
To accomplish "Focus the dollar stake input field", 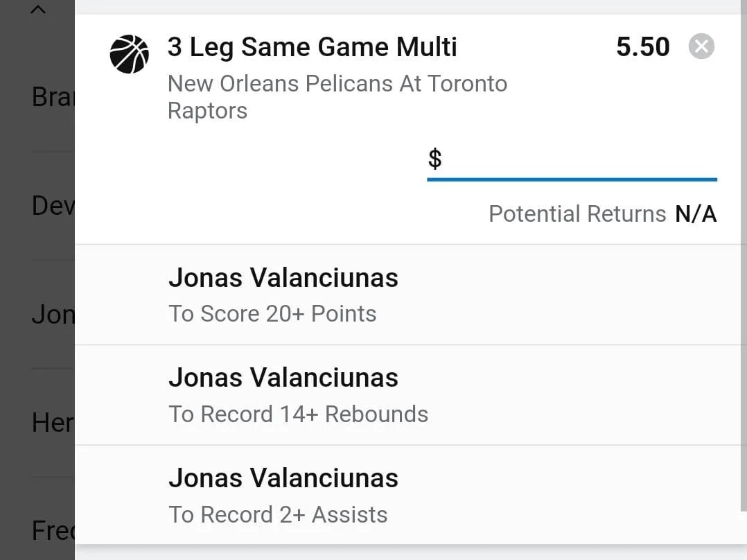I will [x=582, y=159].
